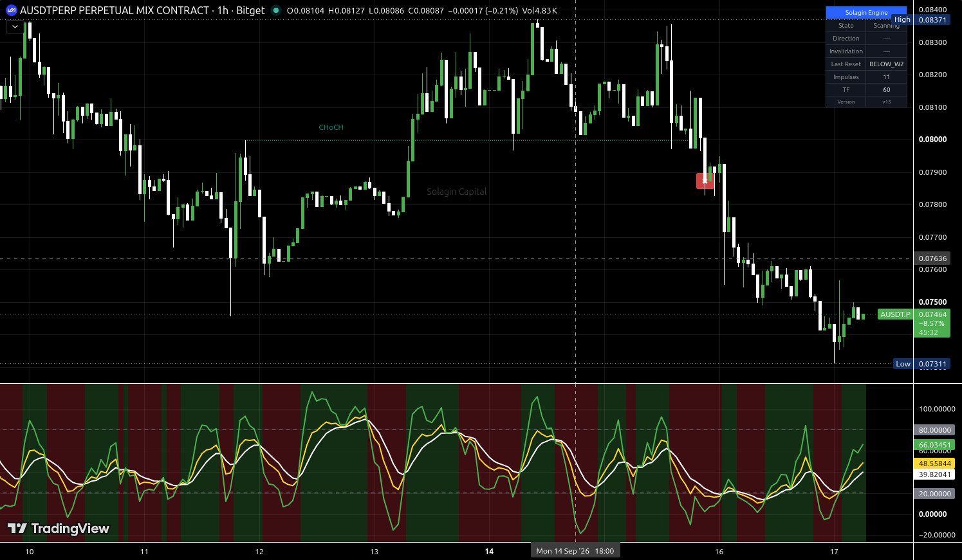962x560 pixels.
Task: Click the 0.08000 price axis label
Action: point(932,140)
